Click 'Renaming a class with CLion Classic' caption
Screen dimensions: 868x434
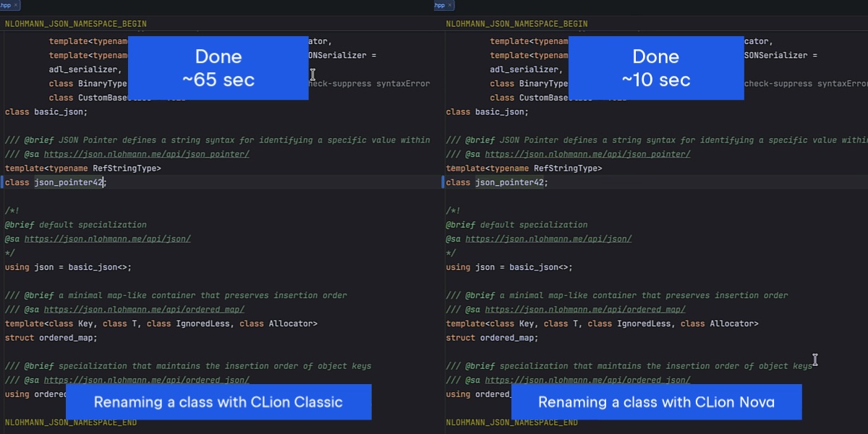click(x=218, y=402)
